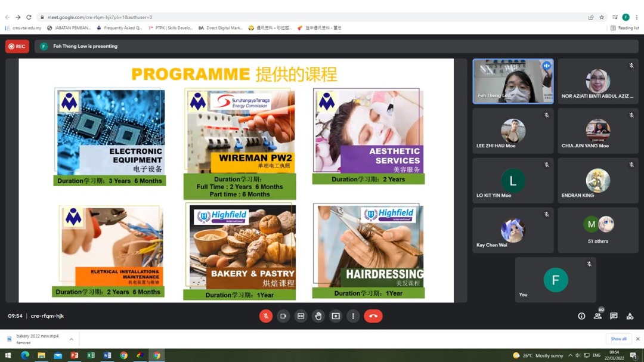
Task: Show everyone participants panel
Action: tap(597, 316)
